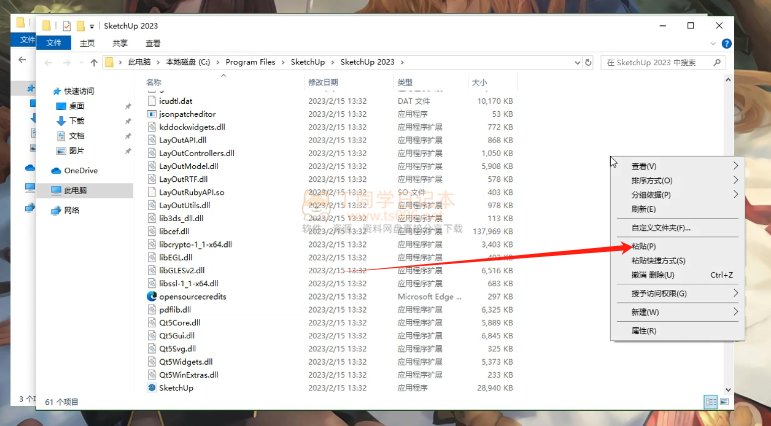Select the pdflib.dll file name
Viewport: 771px width, 426px height.
(x=175, y=310)
